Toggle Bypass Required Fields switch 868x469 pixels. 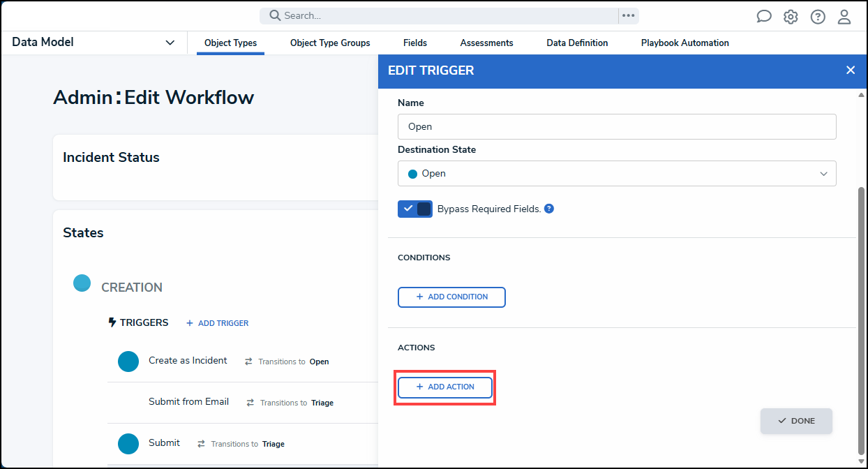[415, 209]
